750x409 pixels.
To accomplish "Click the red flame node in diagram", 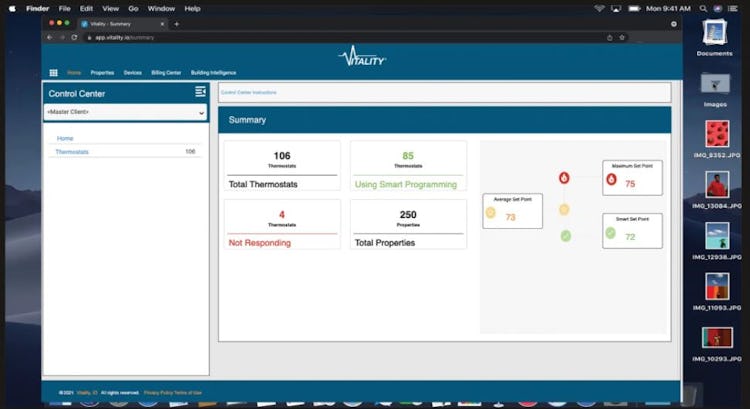I will pos(564,178).
